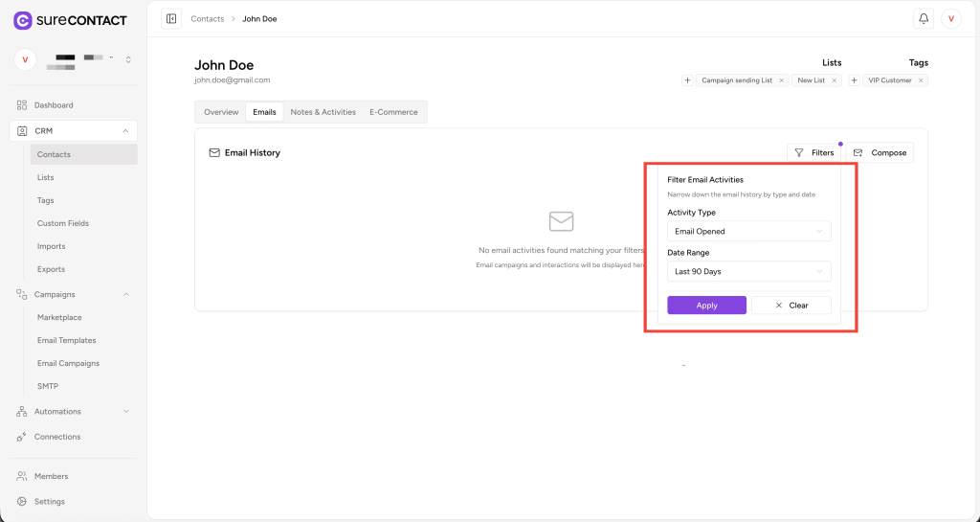Open the E-Commerce tab
This screenshot has height=522, width=980.
393,112
